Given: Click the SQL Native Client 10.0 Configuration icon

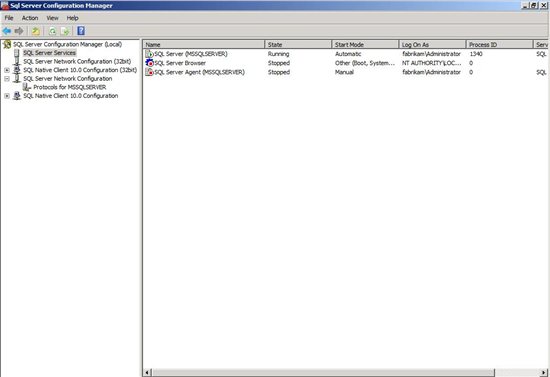Looking at the screenshot, I should [x=16, y=96].
